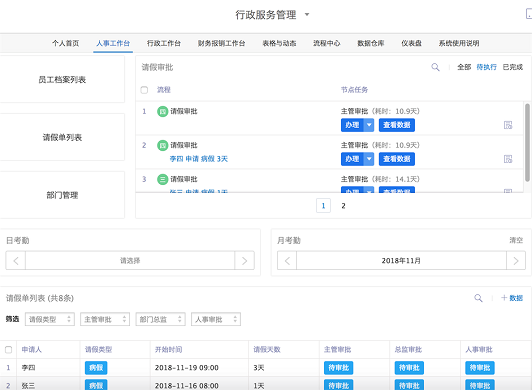Click 人事审批 待审批 tag for 李四
The height and width of the screenshot is (390, 532).
[480, 368]
